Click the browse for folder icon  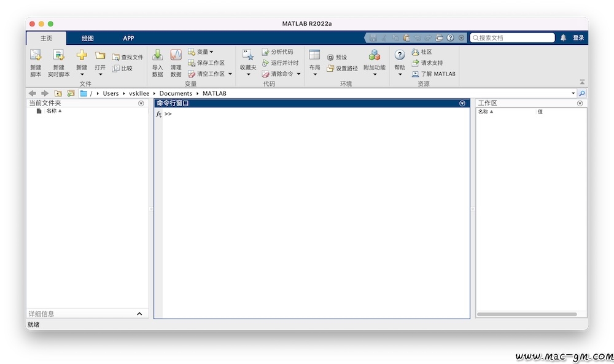(71, 93)
